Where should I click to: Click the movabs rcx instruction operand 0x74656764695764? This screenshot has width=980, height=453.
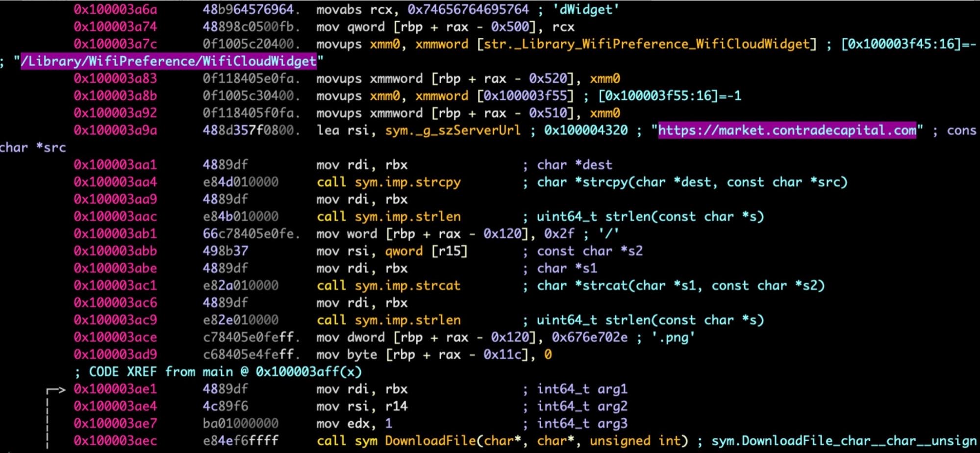pyautogui.click(x=468, y=9)
